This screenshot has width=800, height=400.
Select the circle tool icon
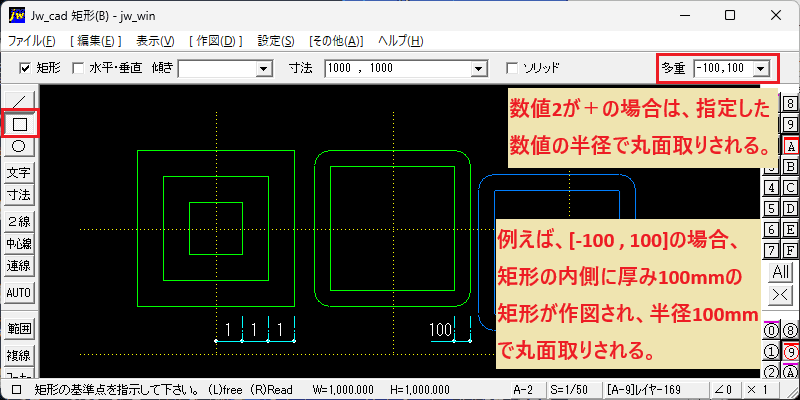[19, 147]
